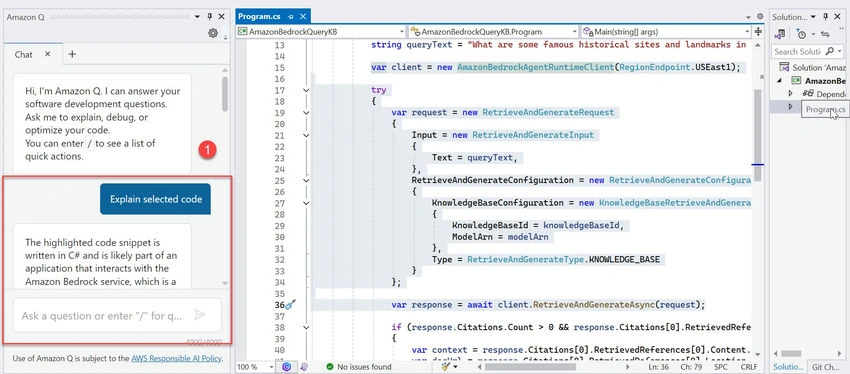
Task: Switch to the Solution Explorer bottom tab
Action: 788,367
